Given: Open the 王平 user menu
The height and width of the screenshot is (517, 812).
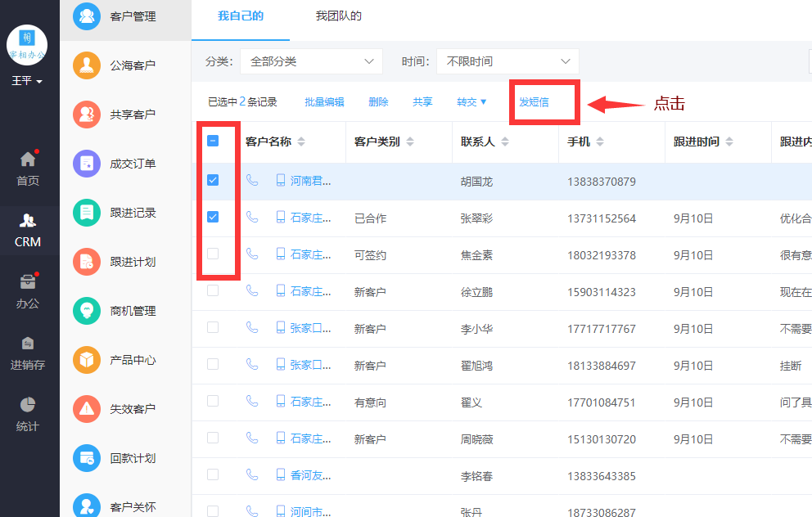Looking at the screenshot, I should point(27,81).
